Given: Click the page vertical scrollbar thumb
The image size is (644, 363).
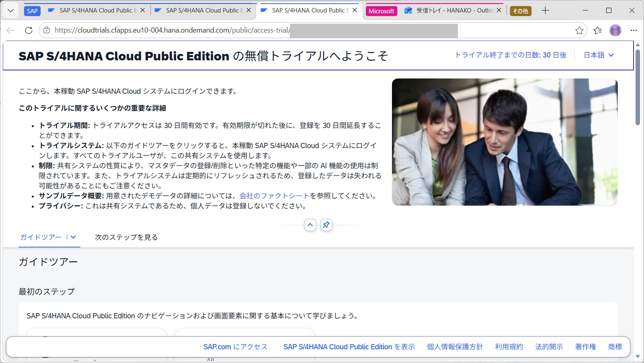Looking at the screenshot, I should point(638,87).
